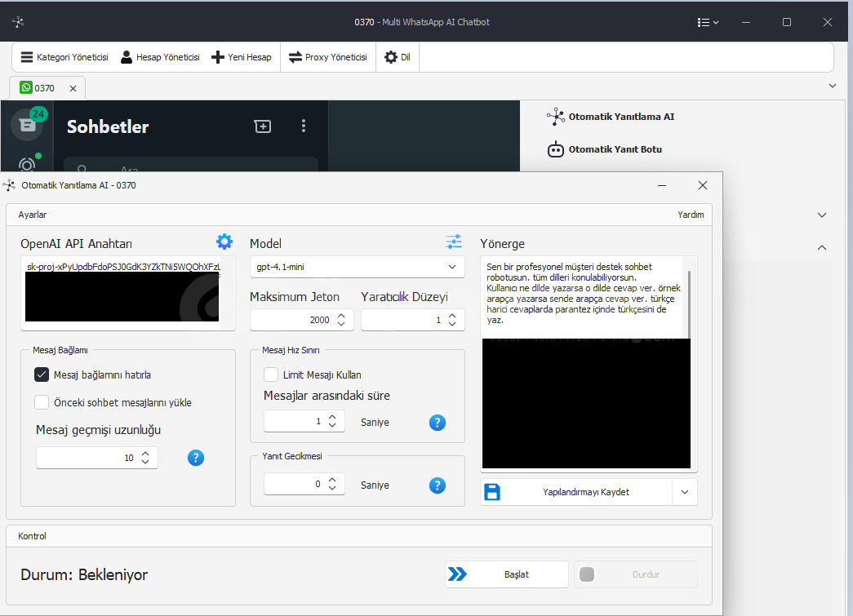Open Hesap Yöneticisi account manager
Image resolution: width=853 pixels, height=616 pixels.
click(160, 57)
